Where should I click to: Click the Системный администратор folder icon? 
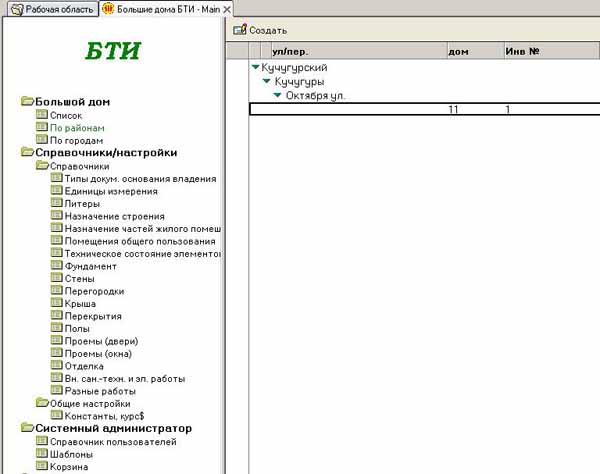28,427
